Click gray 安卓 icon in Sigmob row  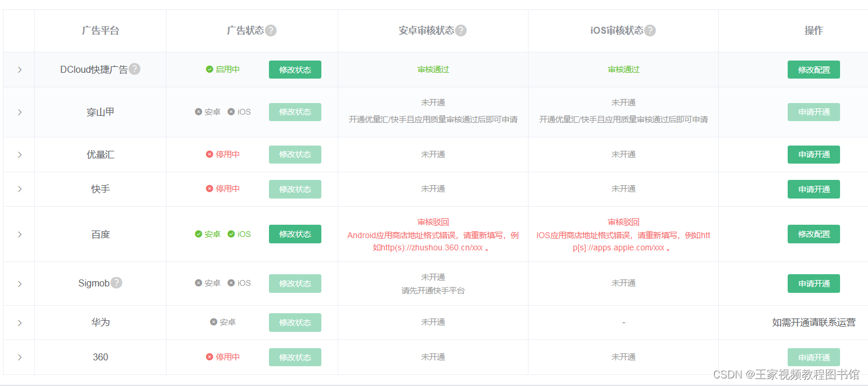click(199, 283)
